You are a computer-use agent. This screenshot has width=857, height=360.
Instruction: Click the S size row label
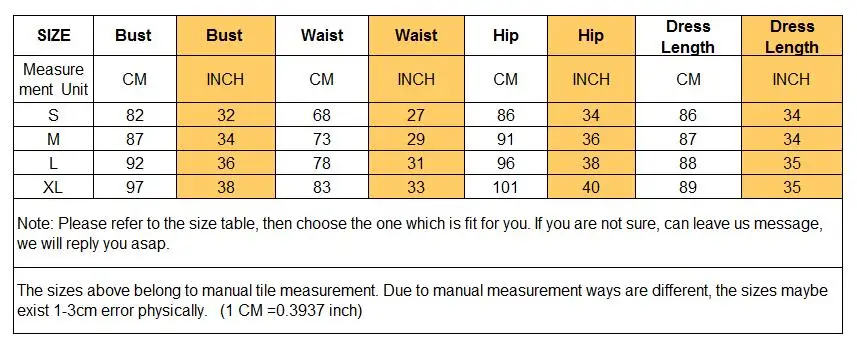pyautogui.click(x=54, y=115)
